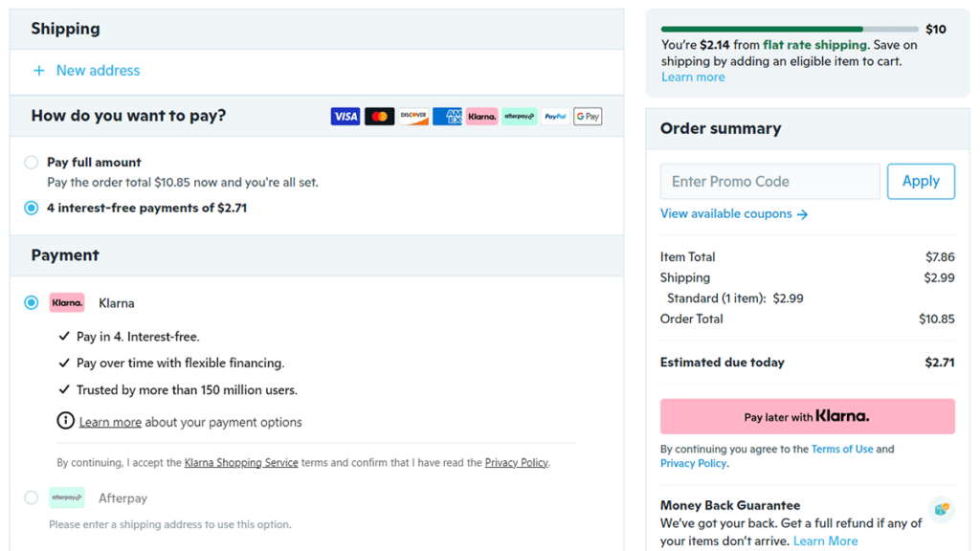
Task: Click the Apply promo code button
Action: coord(921,181)
